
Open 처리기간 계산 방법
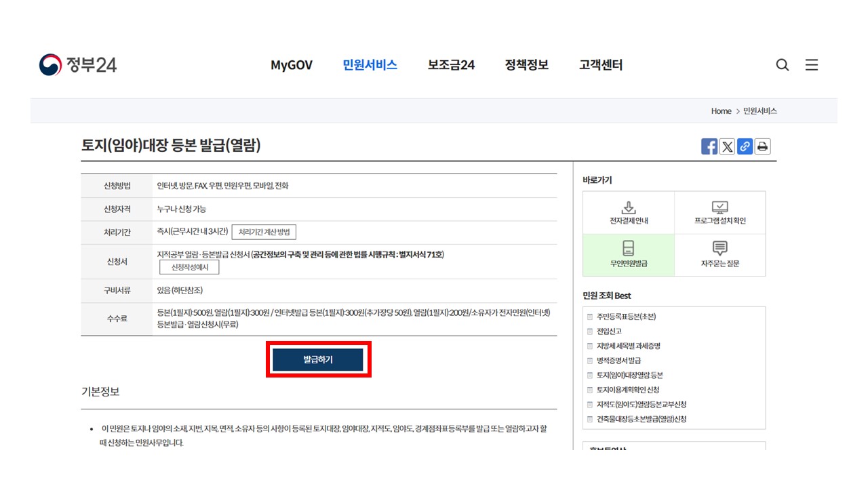tap(265, 231)
